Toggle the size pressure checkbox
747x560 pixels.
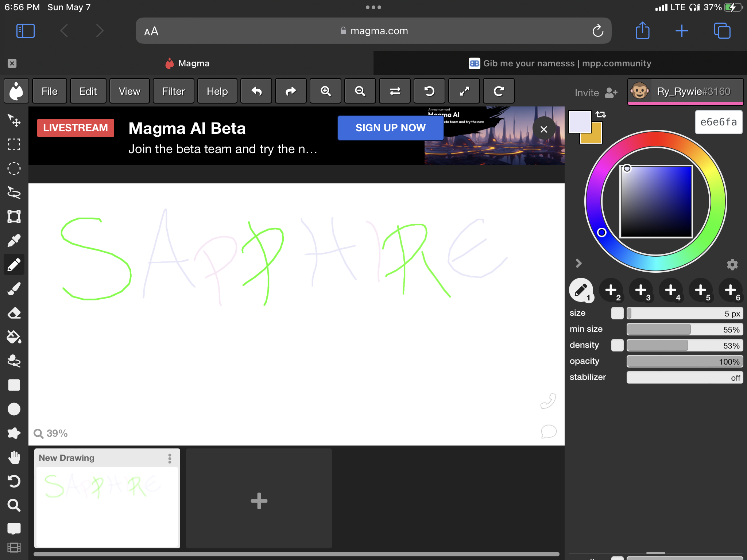click(617, 313)
